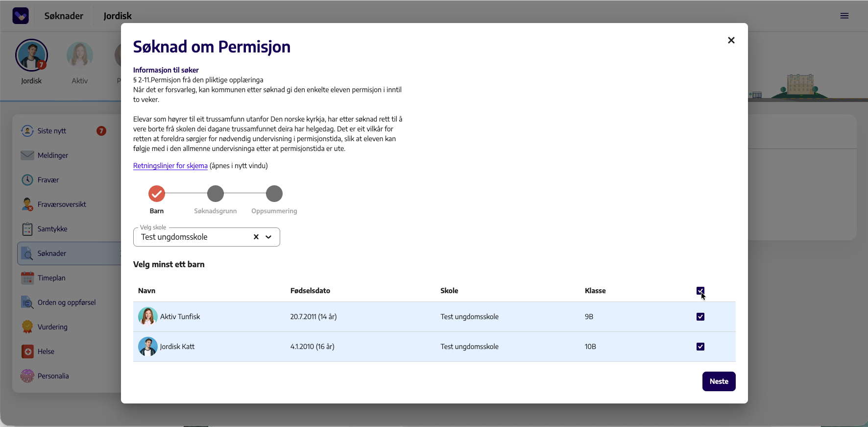Click the Personalia fingerprint icon
The height and width of the screenshot is (427, 868).
(27, 376)
